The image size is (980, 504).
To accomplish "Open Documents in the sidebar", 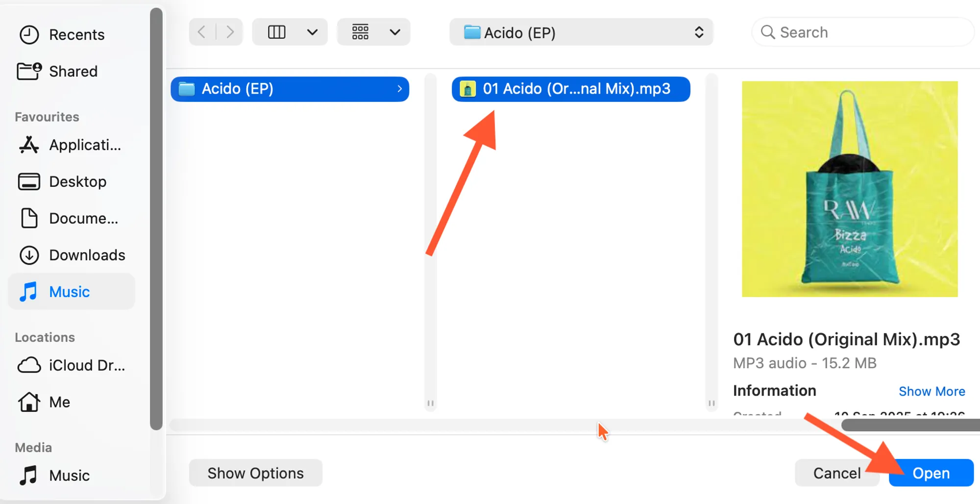I will click(69, 219).
